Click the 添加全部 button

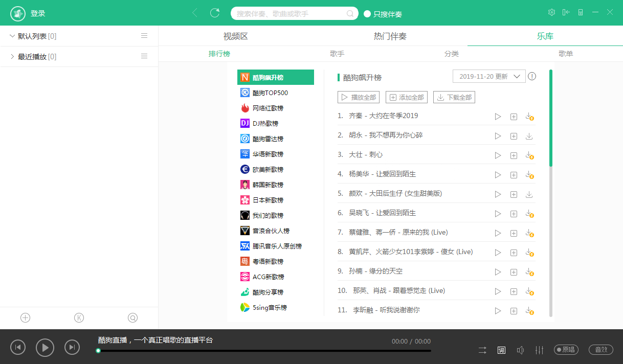[407, 97]
